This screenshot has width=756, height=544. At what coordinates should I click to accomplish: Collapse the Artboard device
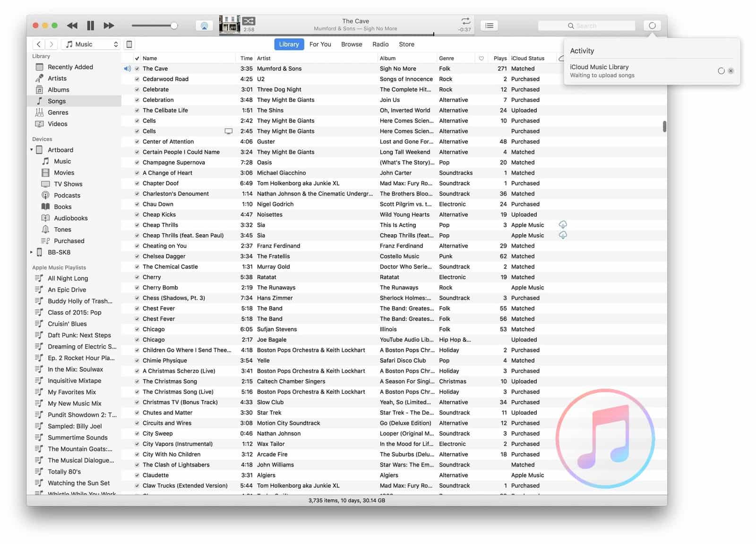click(x=32, y=150)
